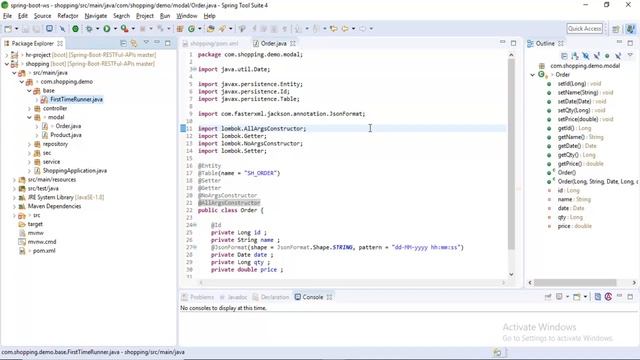The image size is (640, 360).
Task: Click Collapse All in Package Explorer
Action: click(x=123, y=43)
